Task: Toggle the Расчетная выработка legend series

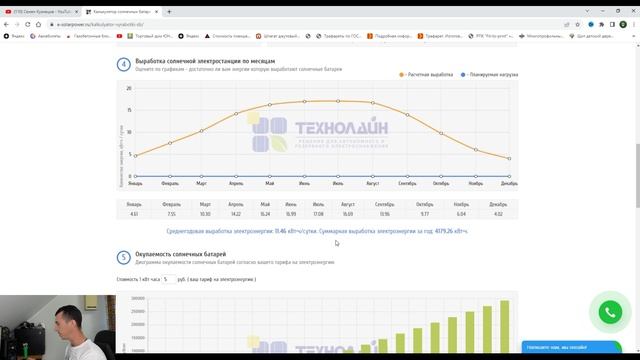Action: pos(426,75)
